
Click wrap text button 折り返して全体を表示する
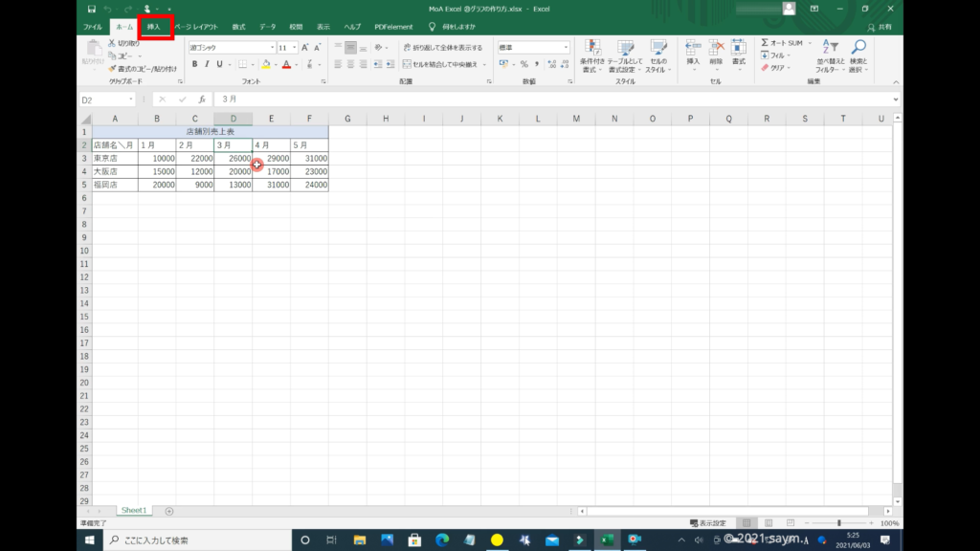[x=442, y=47]
